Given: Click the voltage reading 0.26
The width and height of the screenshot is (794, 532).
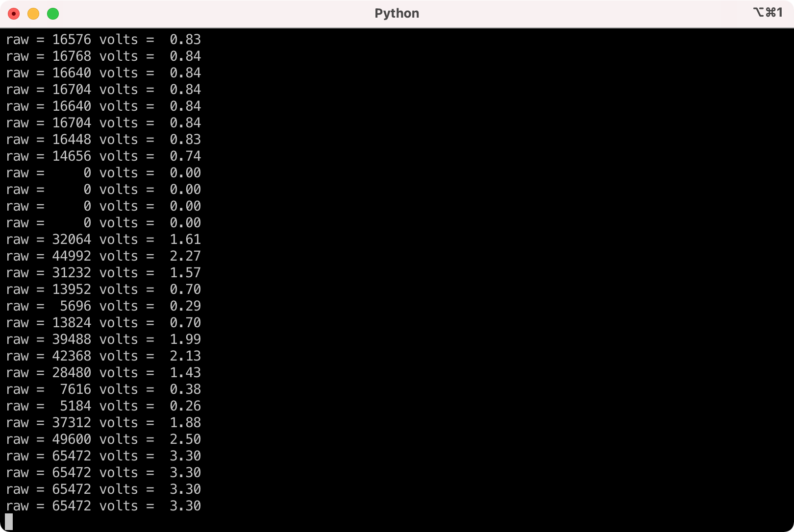Looking at the screenshot, I should click(x=185, y=406).
